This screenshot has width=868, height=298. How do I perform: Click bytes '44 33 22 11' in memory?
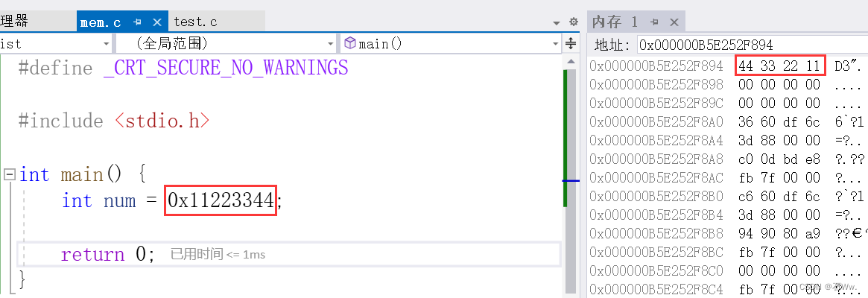(x=779, y=66)
